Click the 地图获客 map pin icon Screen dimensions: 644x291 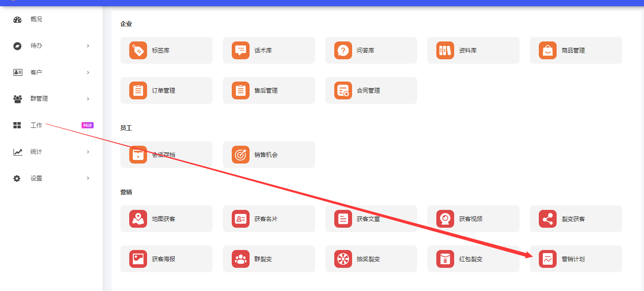[x=138, y=219]
